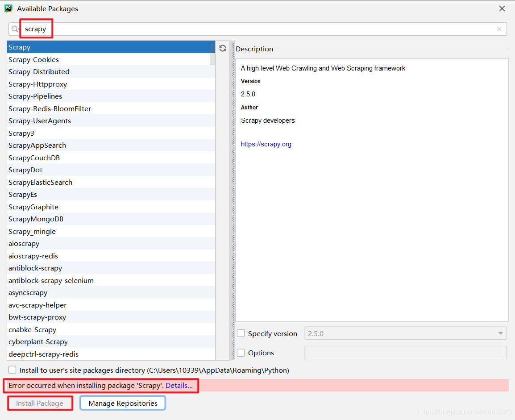Select the ScrapyEs package
515x420 pixels.
tap(111, 195)
